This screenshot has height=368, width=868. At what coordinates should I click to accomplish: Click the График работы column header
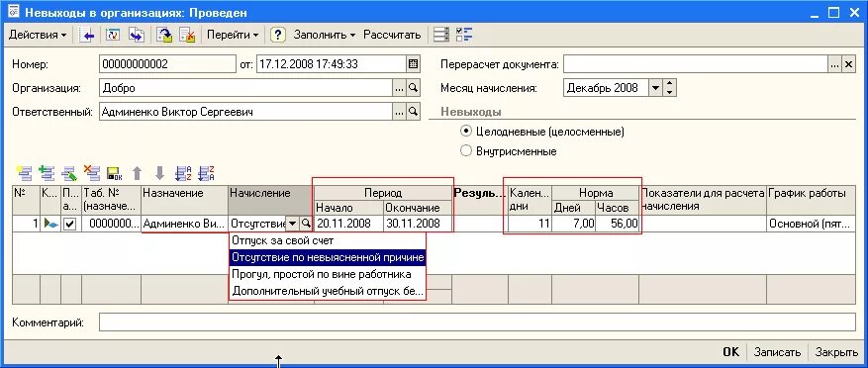(812, 200)
